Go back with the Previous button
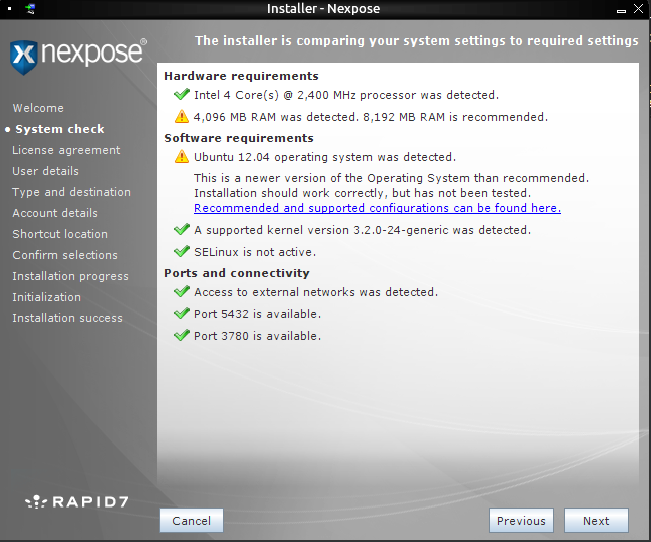Viewport: 651px width, 542px height. (521, 520)
